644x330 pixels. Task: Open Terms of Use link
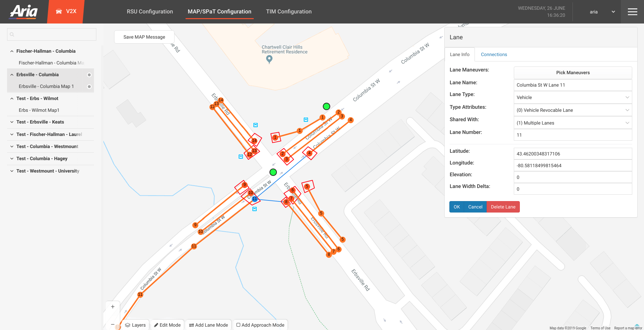pos(600,328)
